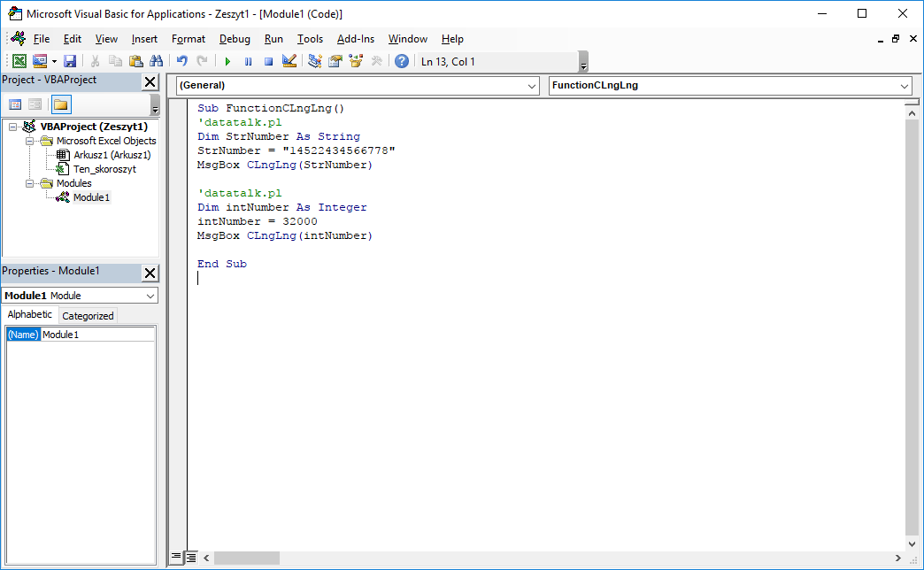Click the horizontal scrollbar of the code window
This screenshot has height=570, width=924.
coord(246,558)
